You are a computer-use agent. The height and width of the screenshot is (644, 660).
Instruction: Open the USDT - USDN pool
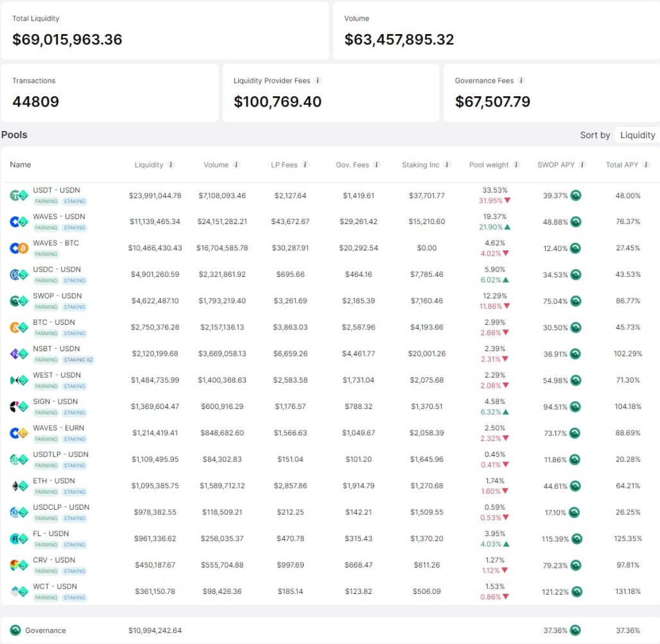[330, 195]
